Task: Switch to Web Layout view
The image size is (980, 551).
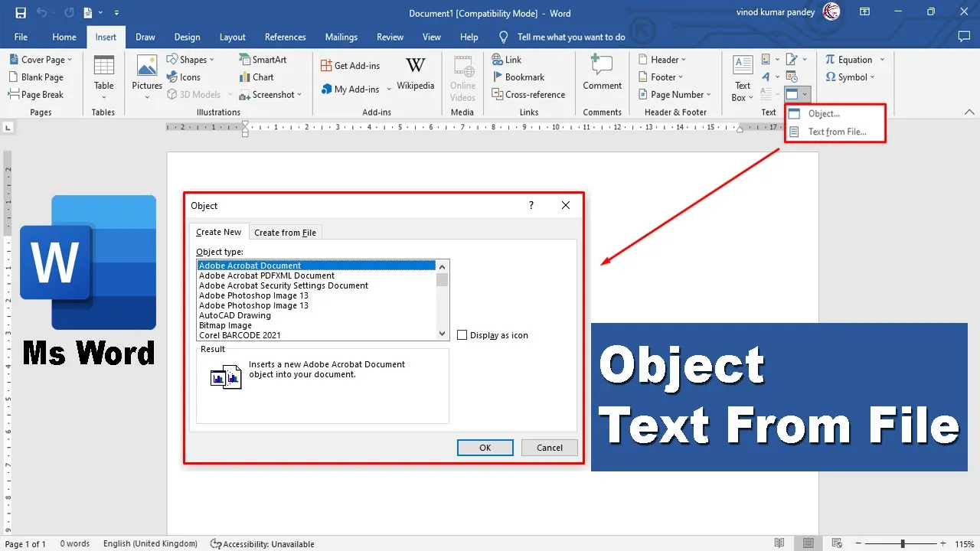Action: click(x=836, y=543)
